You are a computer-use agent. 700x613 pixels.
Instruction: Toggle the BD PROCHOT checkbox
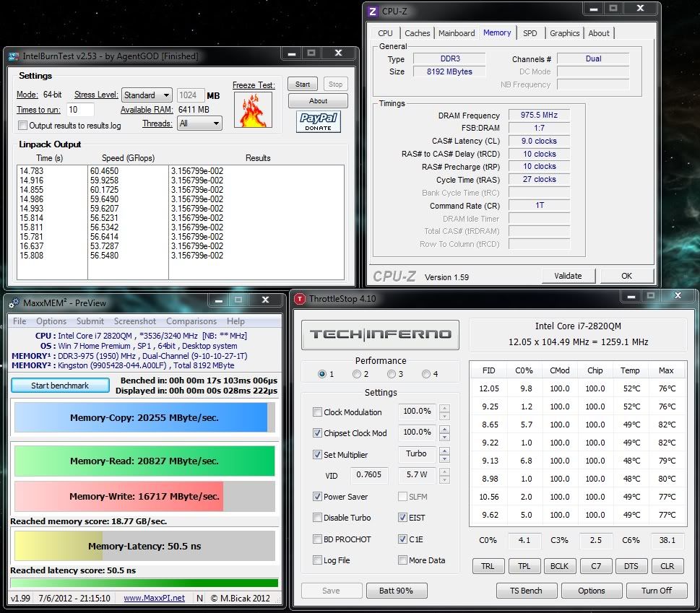pos(317,539)
